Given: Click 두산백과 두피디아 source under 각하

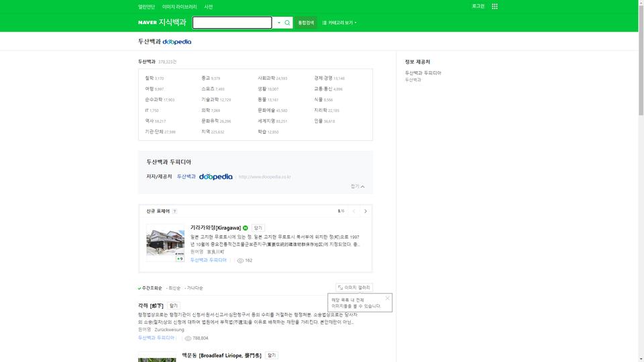Looking at the screenshot, I should tap(156, 338).
